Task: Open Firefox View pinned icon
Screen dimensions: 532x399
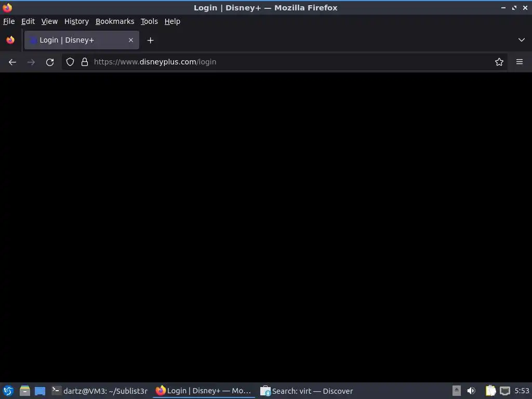Action: point(10,40)
